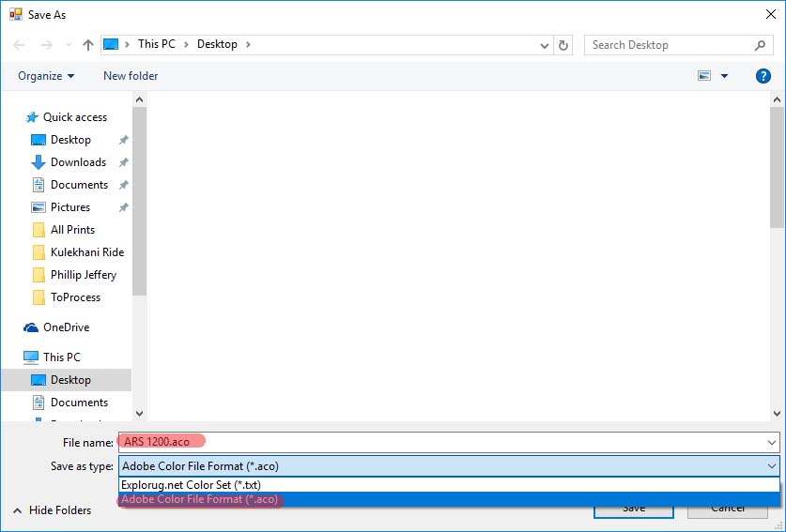Select OneDrive in the navigation pane
Image resolution: width=786 pixels, height=532 pixels.
pos(66,327)
